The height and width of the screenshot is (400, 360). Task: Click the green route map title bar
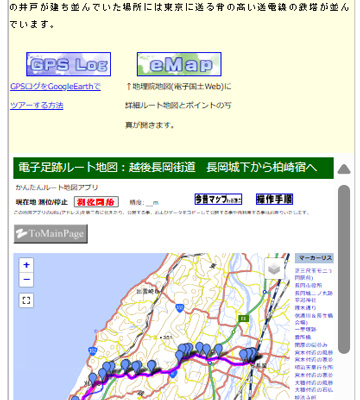tap(173, 168)
